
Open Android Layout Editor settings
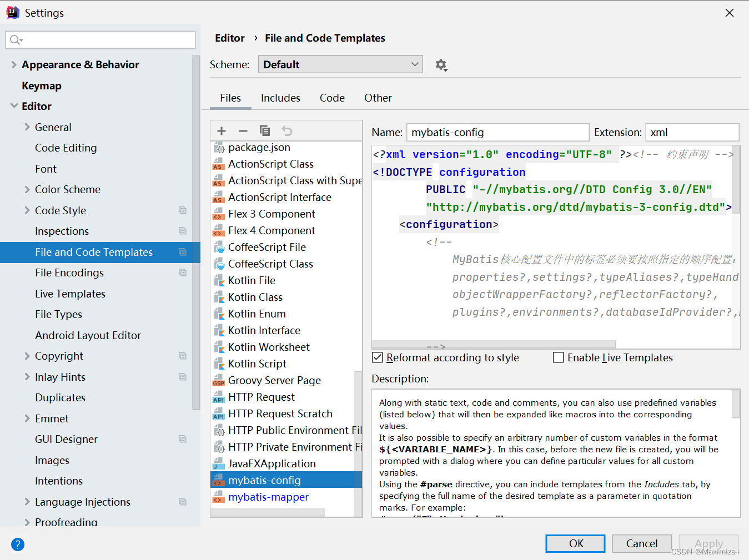(88, 335)
